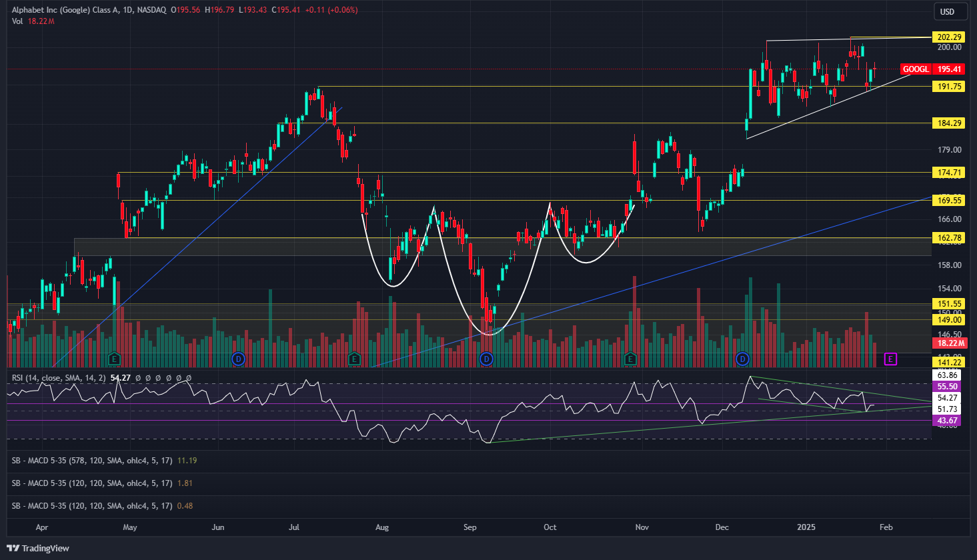Click the 191.75 price line label
This screenshot has width=977, height=560.
[949, 87]
